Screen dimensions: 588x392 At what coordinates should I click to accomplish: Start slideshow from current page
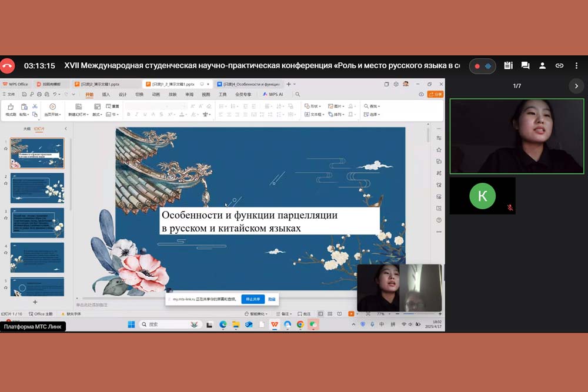point(52,110)
